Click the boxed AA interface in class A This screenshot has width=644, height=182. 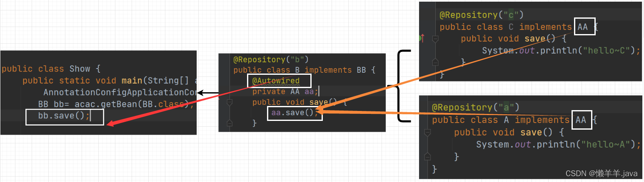coord(581,120)
